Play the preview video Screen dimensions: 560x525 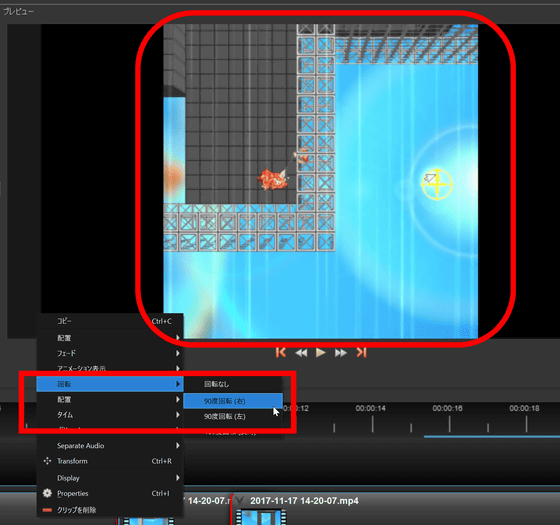click(x=320, y=353)
